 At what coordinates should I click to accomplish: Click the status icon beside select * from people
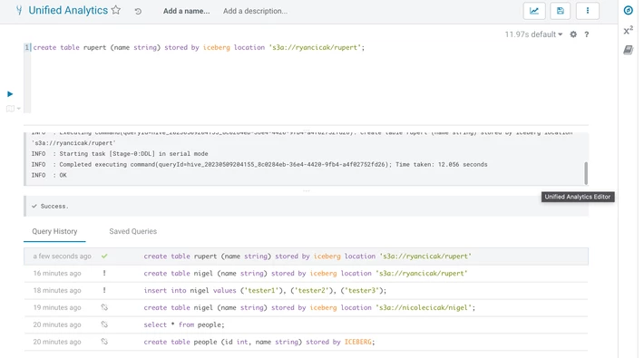coord(104,324)
